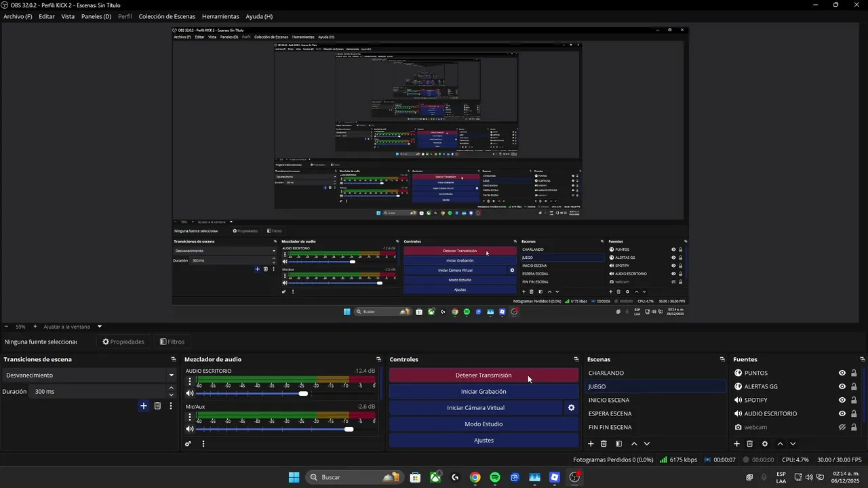Toggle lock on ALERTAS GG source

coord(854,386)
